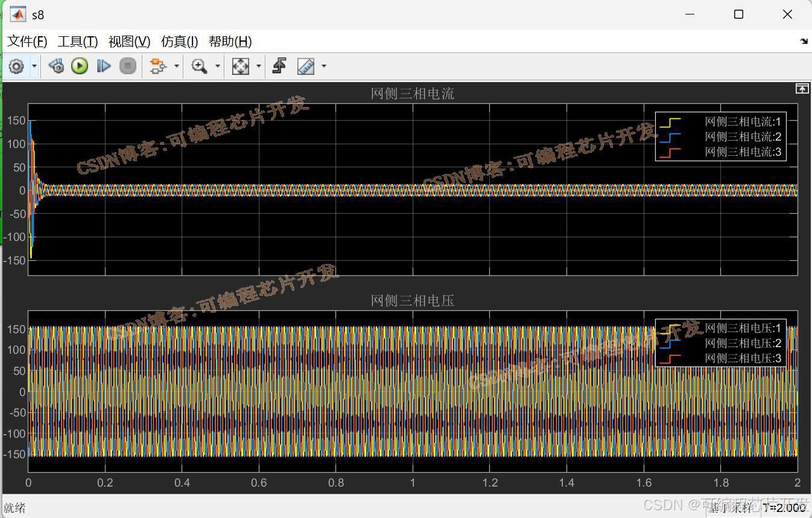Click the scale axes limits icon
The width and height of the screenshot is (812, 518).
241,66
